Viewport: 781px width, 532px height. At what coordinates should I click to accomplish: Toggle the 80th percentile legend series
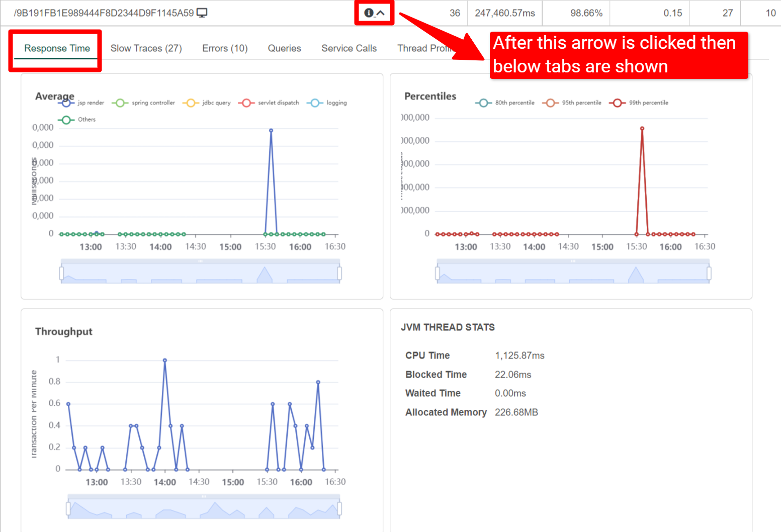pyautogui.click(x=505, y=103)
